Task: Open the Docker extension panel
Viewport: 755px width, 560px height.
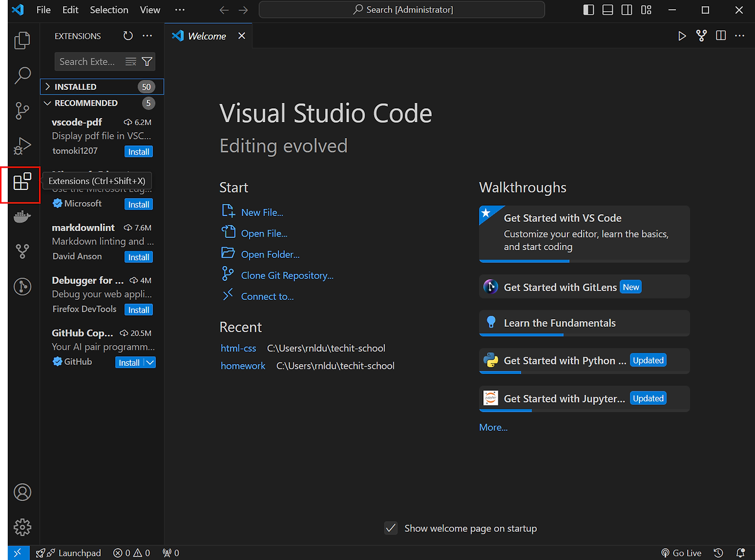Action: pyautogui.click(x=22, y=216)
